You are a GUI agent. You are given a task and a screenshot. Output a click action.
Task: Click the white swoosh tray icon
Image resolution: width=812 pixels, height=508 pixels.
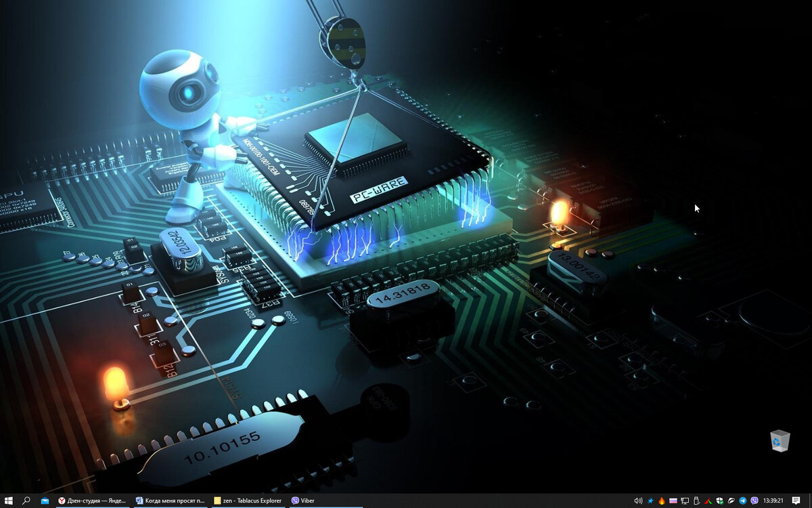pos(731,501)
